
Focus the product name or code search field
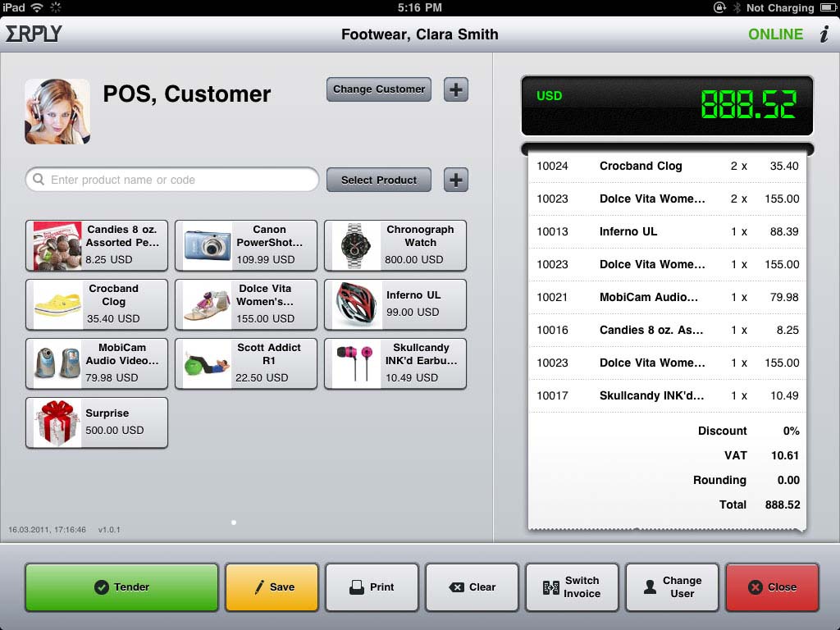172,180
